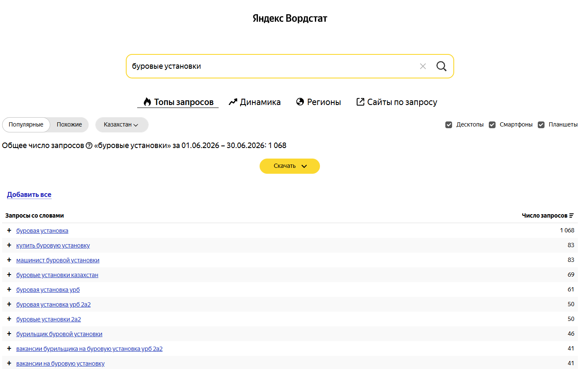The image size is (588, 369).
Task: Click the magnifying glass search icon
Action: click(x=442, y=66)
